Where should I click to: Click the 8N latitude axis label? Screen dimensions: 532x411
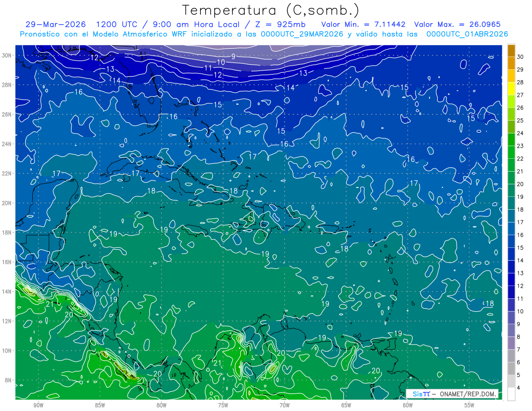click(x=8, y=380)
